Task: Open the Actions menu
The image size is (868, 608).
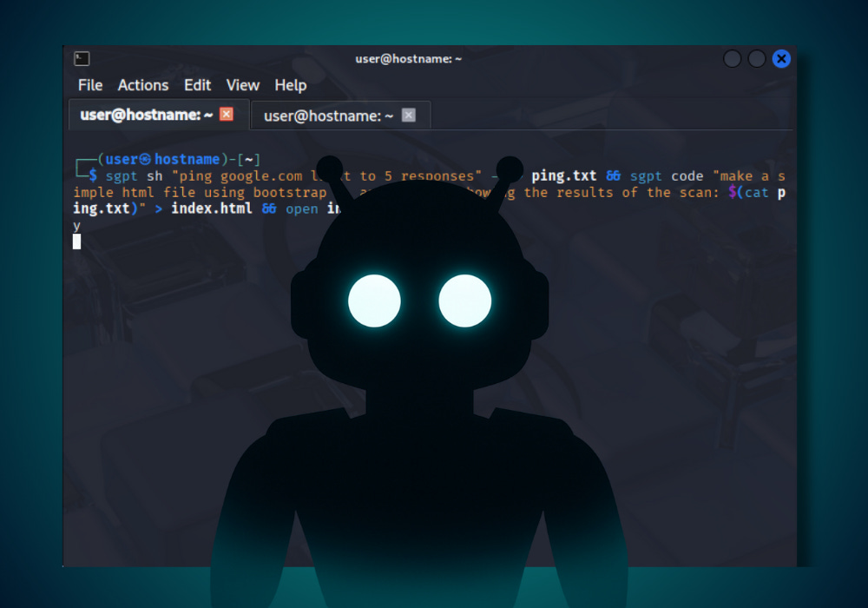Action: (x=143, y=85)
